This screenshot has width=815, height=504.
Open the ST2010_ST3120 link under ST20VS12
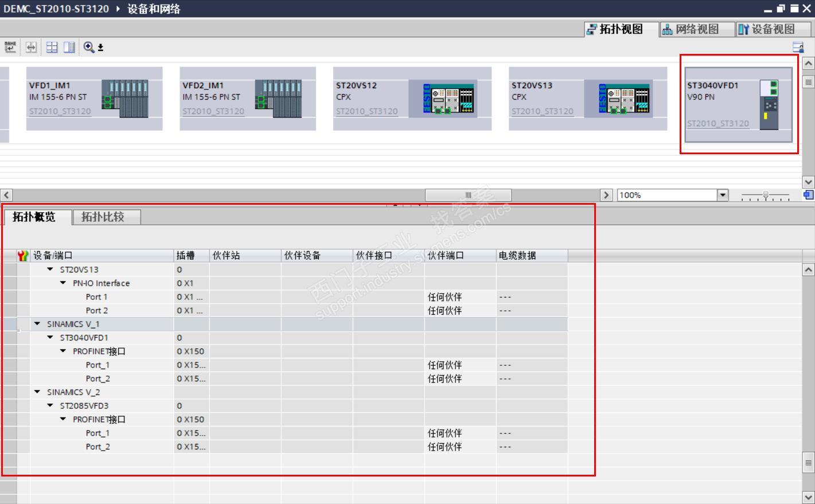pyautogui.click(x=367, y=111)
